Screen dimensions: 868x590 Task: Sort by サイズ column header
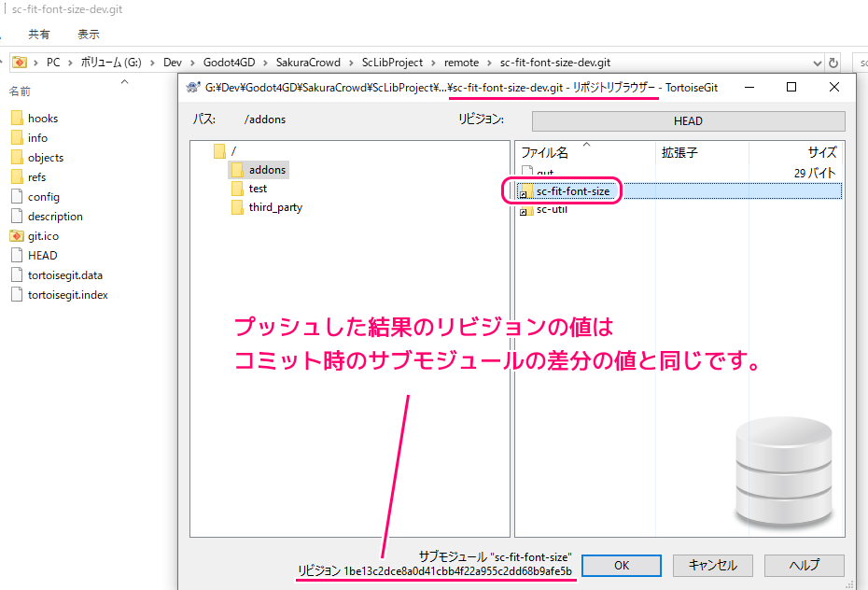click(821, 152)
